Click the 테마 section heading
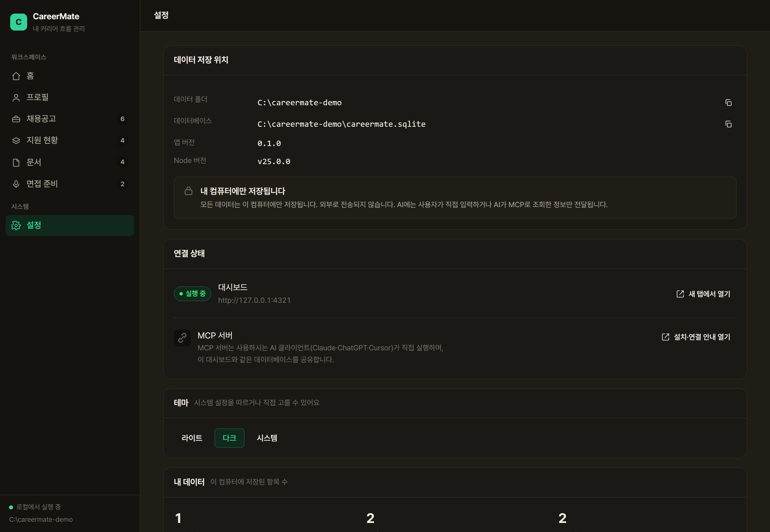This screenshot has height=532, width=770. pyautogui.click(x=181, y=403)
